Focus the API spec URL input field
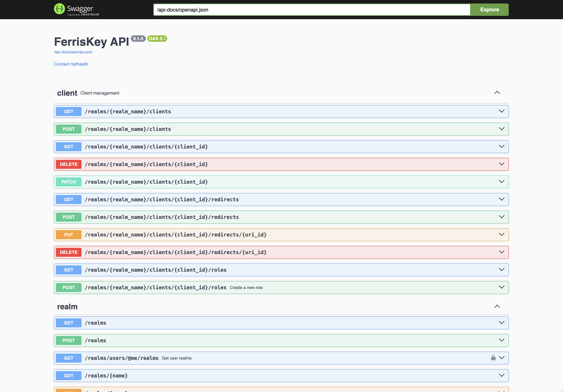Image resolution: width=563 pixels, height=392 pixels. tap(311, 10)
